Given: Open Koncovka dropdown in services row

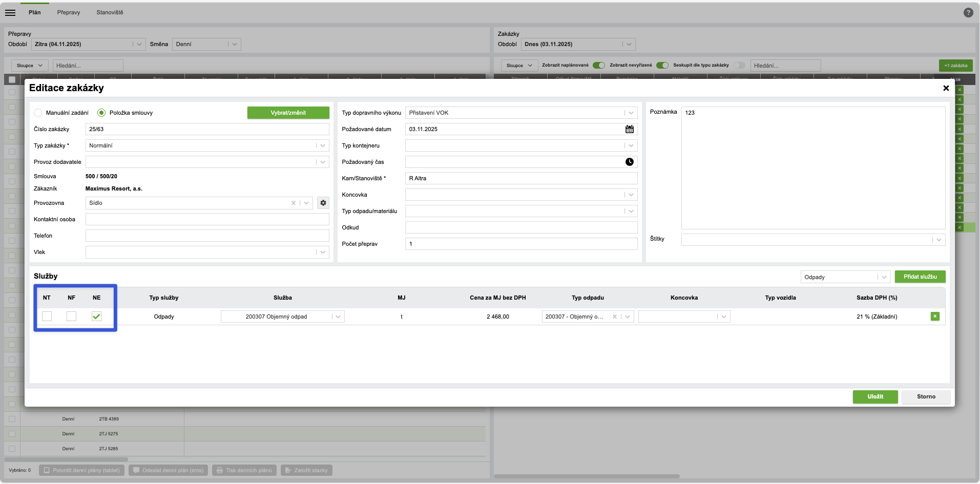Looking at the screenshot, I should point(684,317).
